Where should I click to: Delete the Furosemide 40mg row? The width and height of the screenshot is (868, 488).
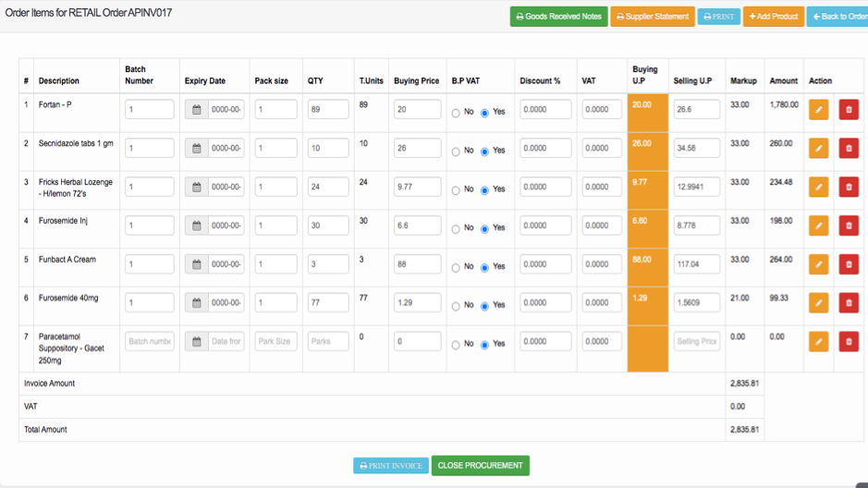click(849, 302)
